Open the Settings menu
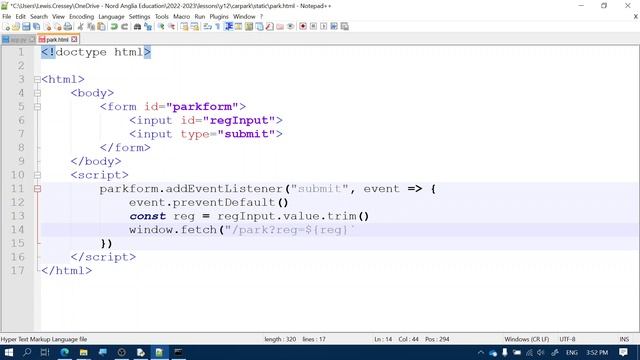 point(140,17)
